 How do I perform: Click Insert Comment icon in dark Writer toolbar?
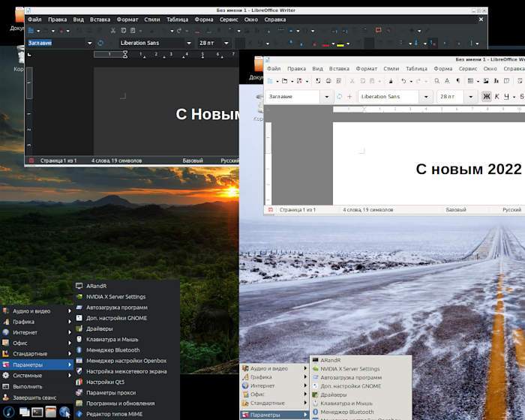click(x=378, y=30)
